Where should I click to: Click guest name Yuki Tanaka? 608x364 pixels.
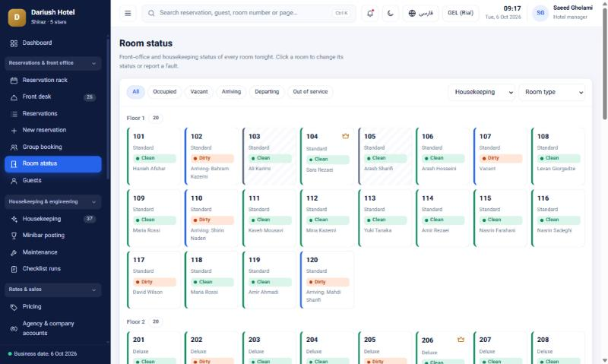378,231
